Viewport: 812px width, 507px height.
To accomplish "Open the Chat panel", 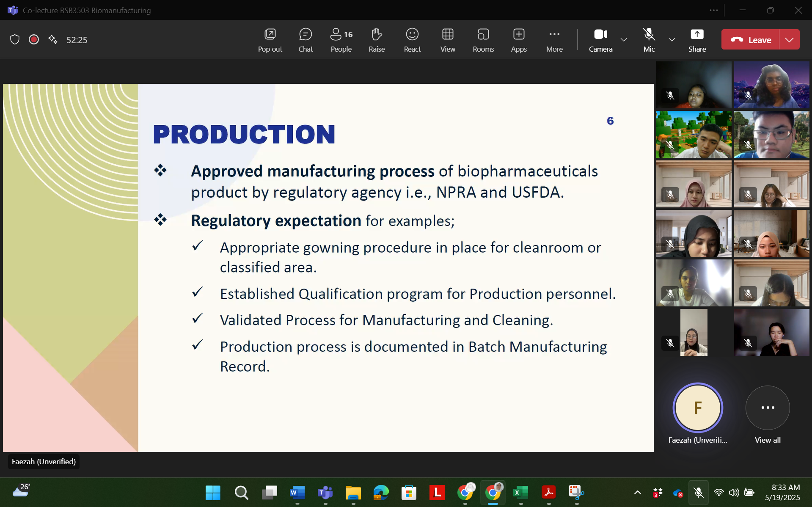I will click(305, 40).
